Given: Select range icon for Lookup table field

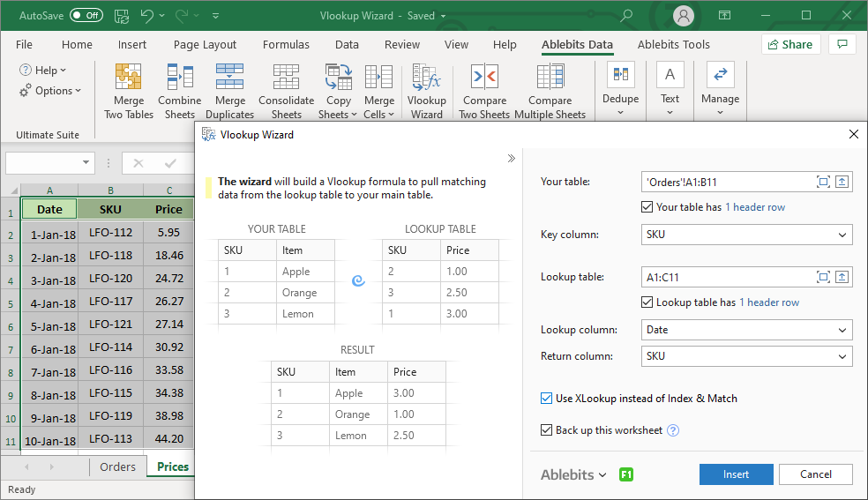Looking at the screenshot, I should (x=823, y=277).
